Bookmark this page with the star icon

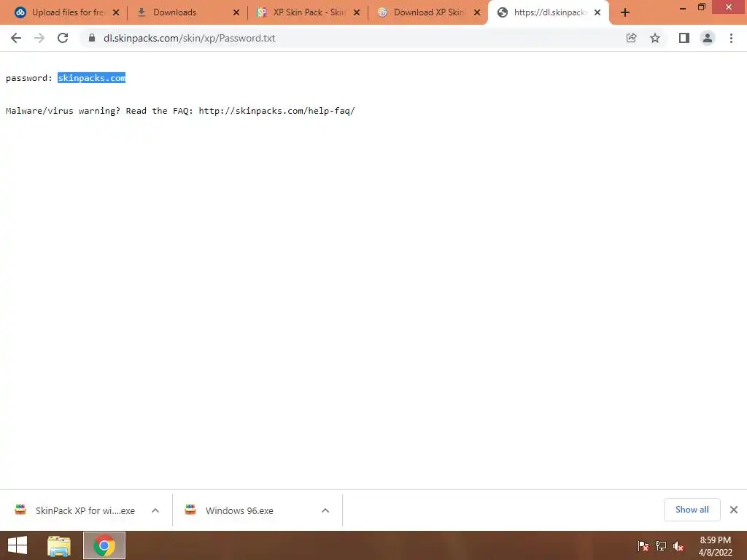[x=655, y=38]
